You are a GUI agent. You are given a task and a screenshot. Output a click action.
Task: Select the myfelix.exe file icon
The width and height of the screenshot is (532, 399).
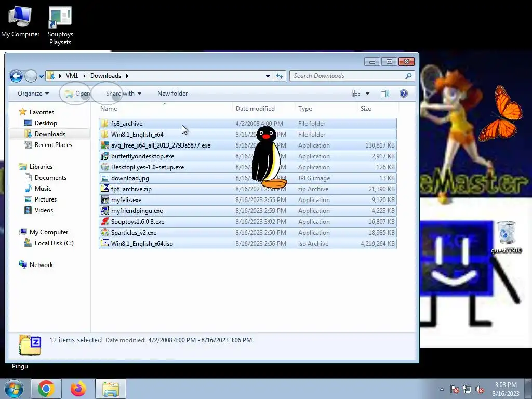pyautogui.click(x=105, y=200)
